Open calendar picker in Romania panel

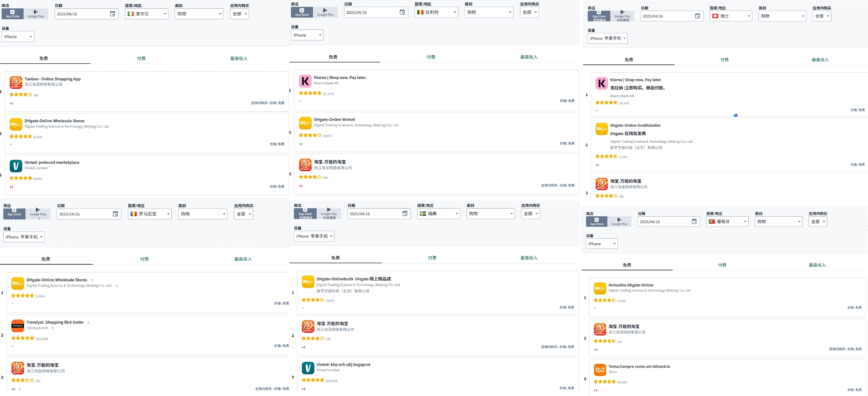[115, 214]
